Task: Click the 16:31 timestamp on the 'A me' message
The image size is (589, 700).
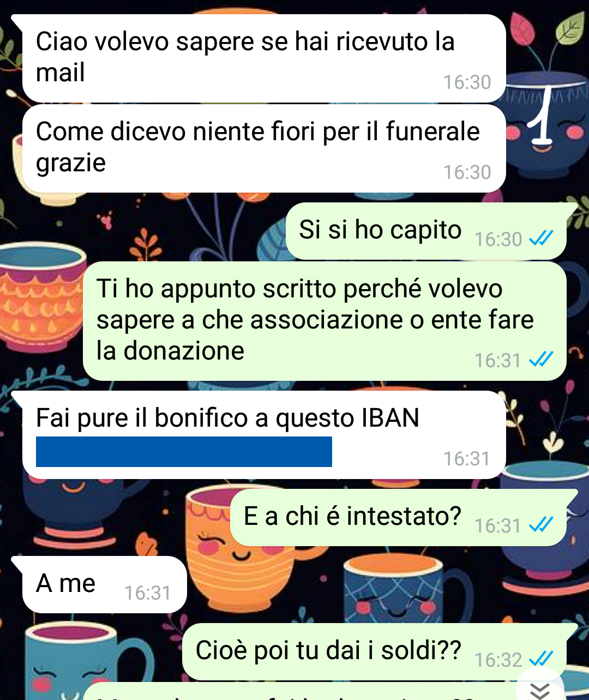Action: 148,593
